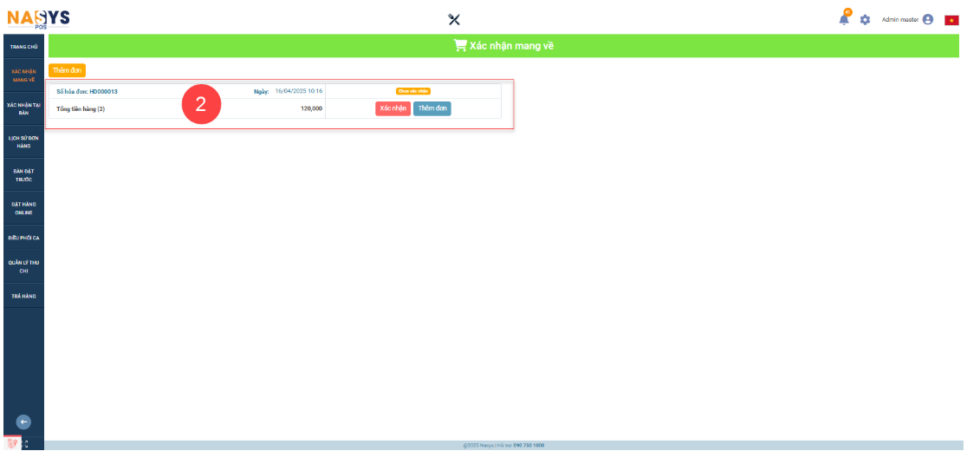
Task: Click the red Laravel debug icon
Action: pos(11,444)
